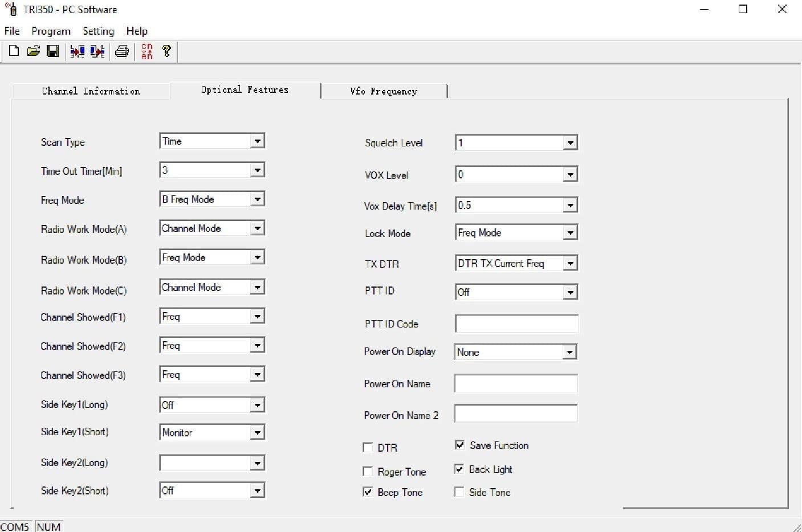802x532 pixels.
Task: Switch to the Vfo Frequency tab
Action: pyautogui.click(x=384, y=91)
